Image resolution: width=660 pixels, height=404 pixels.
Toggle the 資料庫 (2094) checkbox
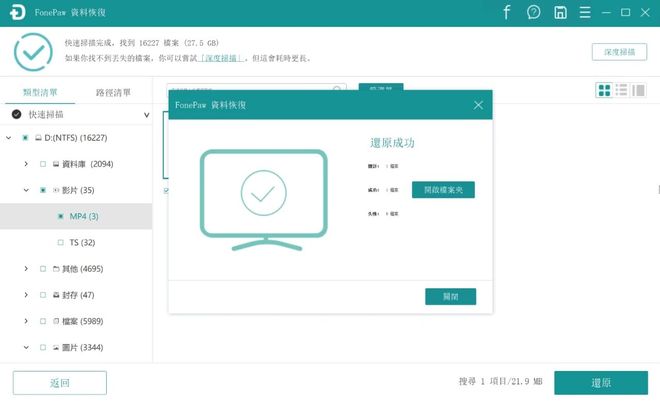[x=43, y=163]
